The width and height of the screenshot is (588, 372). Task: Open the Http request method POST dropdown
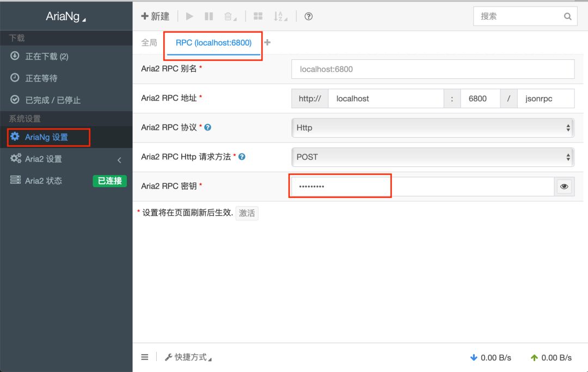(x=433, y=157)
